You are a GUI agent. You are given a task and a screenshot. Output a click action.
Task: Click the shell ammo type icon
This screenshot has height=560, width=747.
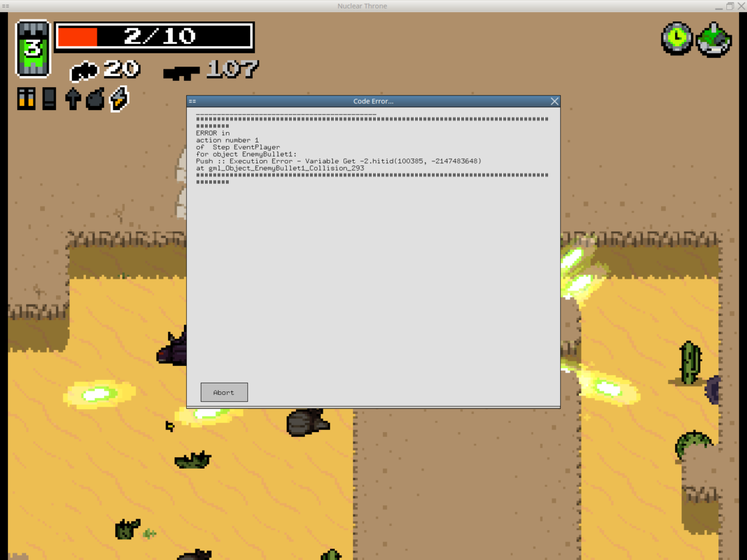pyautogui.click(x=49, y=99)
